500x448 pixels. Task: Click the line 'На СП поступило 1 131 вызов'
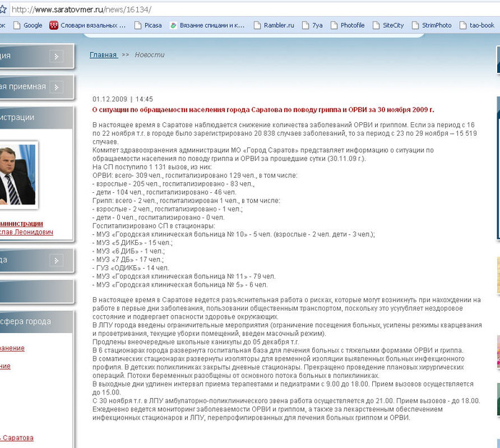click(x=152, y=167)
